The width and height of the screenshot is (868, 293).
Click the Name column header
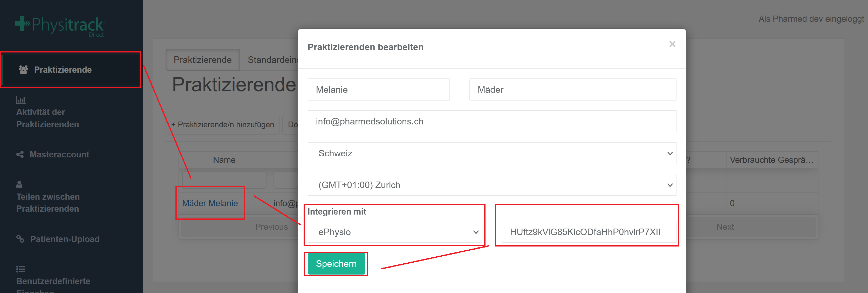pyautogui.click(x=224, y=160)
